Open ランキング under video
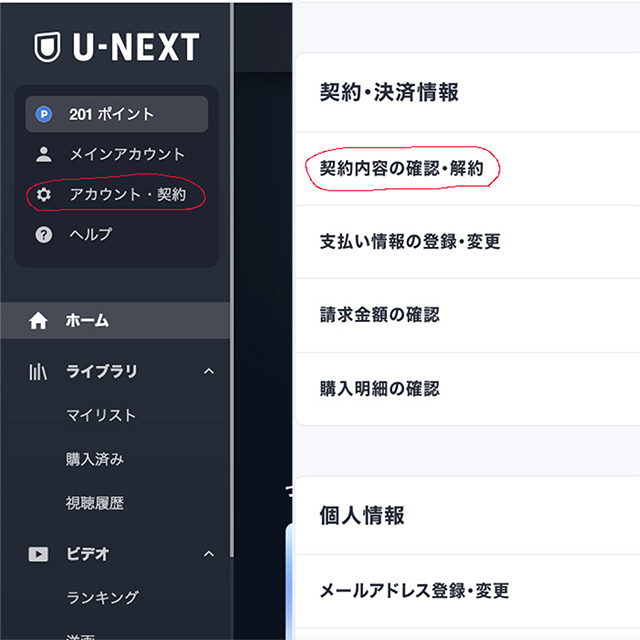 point(103,598)
